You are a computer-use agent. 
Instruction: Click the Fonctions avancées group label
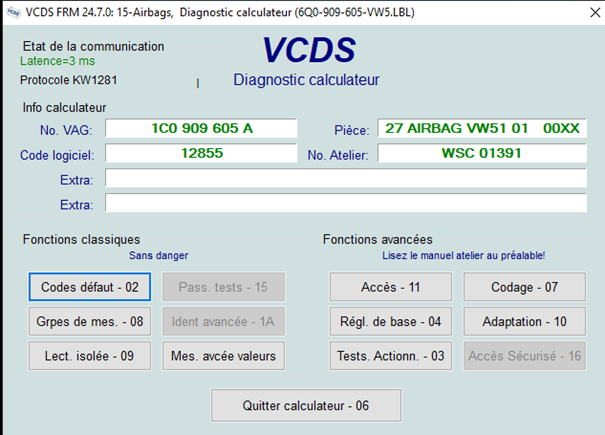coord(378,239)
